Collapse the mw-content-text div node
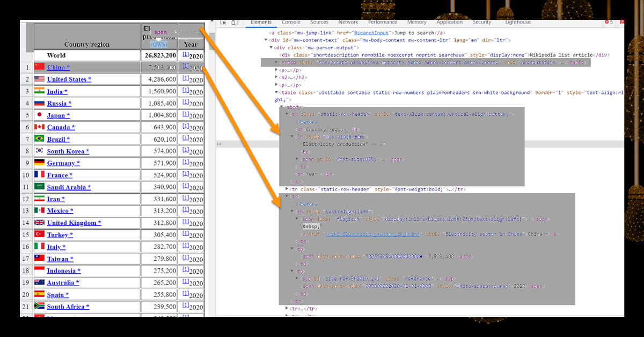The width and height of the screenshot is (644, 337). (267, 40)
